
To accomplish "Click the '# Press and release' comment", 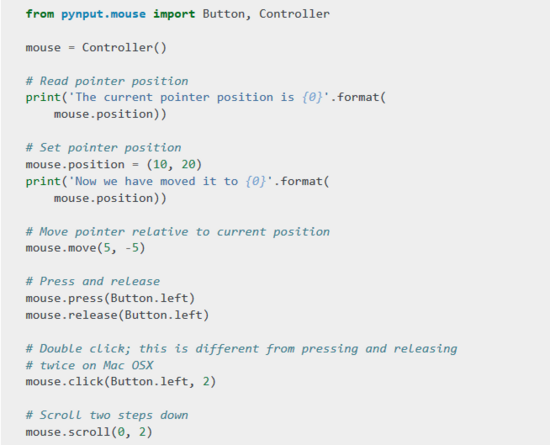I will coord(93,281).
